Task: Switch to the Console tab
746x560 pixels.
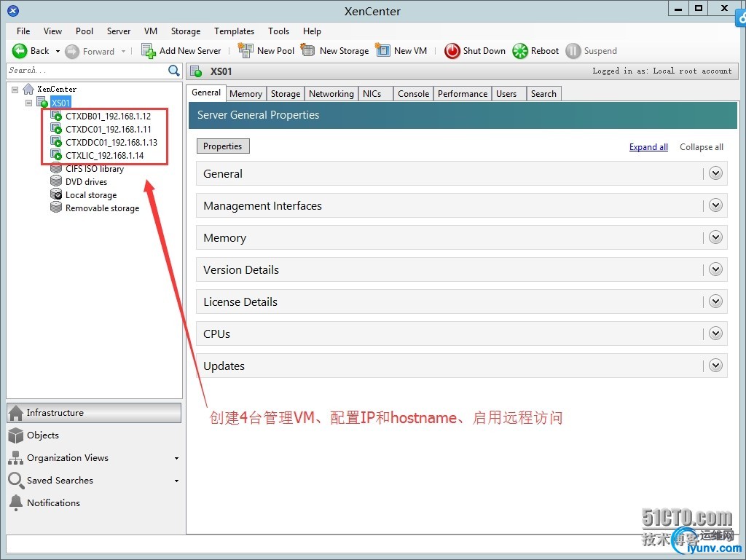Action: click(414, 94)
